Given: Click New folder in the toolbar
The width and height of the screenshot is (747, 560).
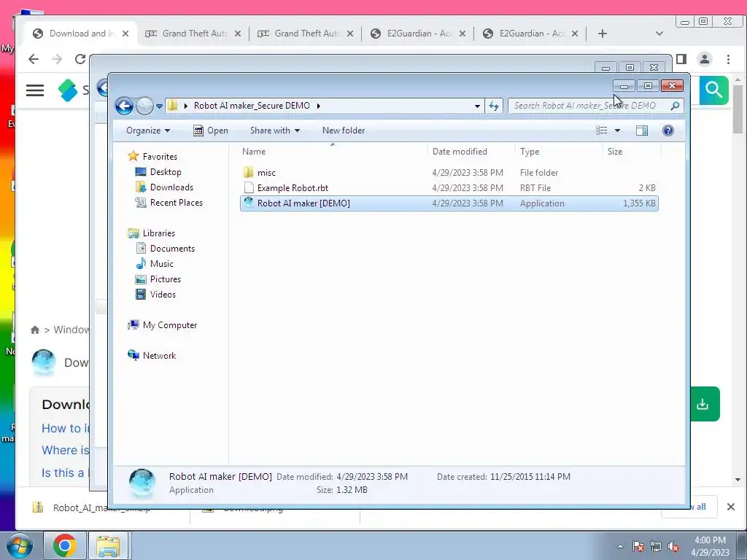Looking at the screenshot, I should tap(344, 131).
